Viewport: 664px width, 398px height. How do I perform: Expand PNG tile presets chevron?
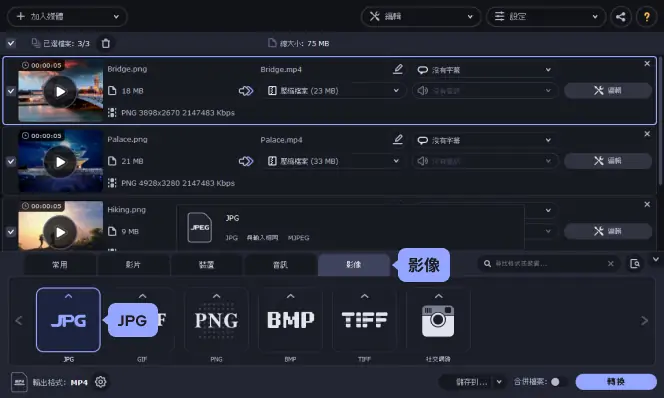(x=216, y=296)
